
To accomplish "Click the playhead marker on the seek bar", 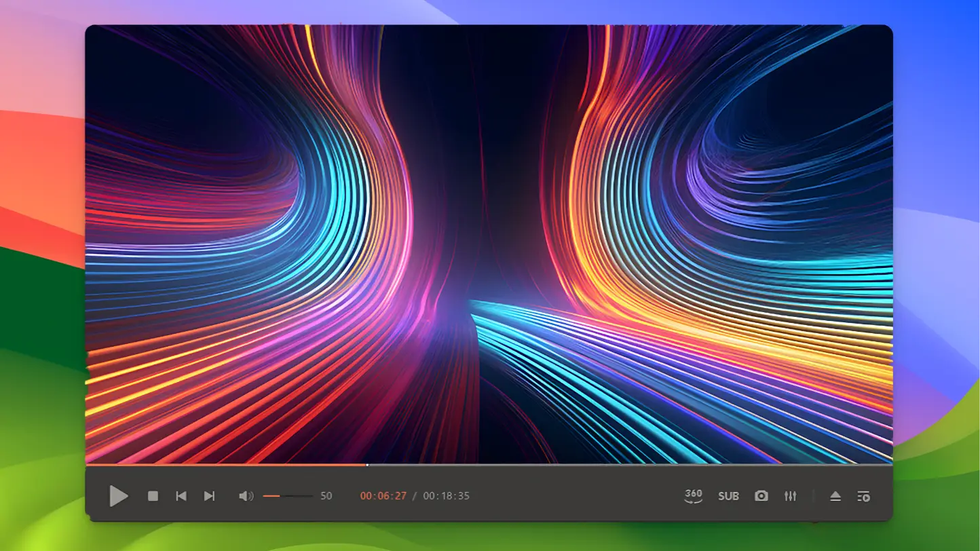I will 368,465.
